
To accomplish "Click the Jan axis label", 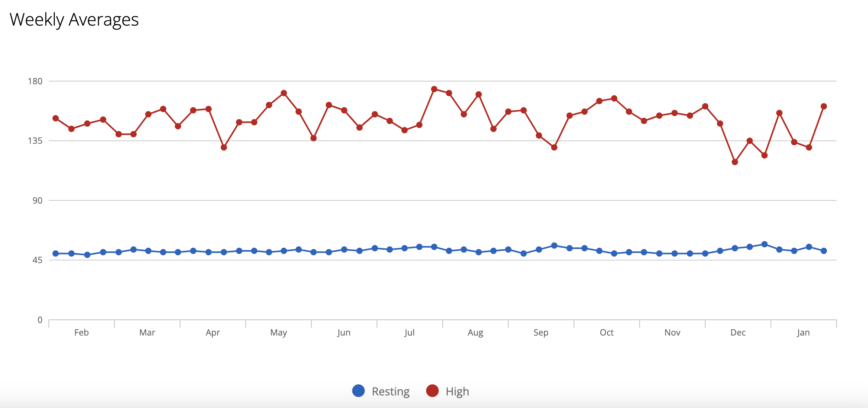I will pos(803,333).
